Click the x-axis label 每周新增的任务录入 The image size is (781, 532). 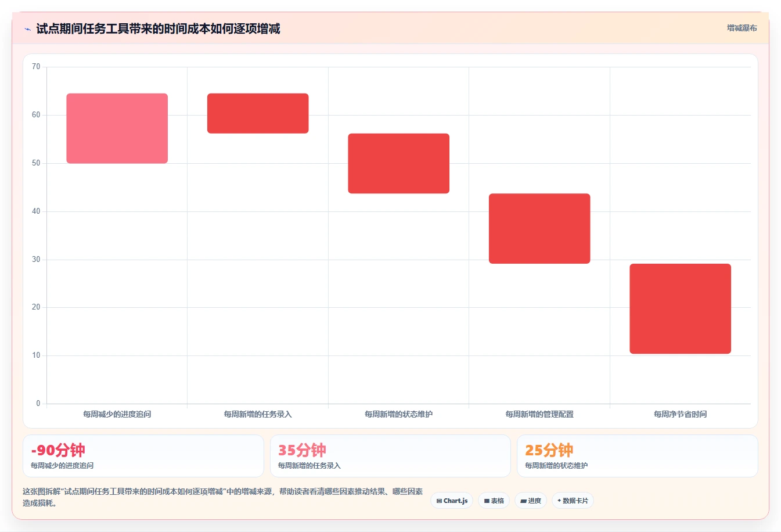click(x=258, y=414)
